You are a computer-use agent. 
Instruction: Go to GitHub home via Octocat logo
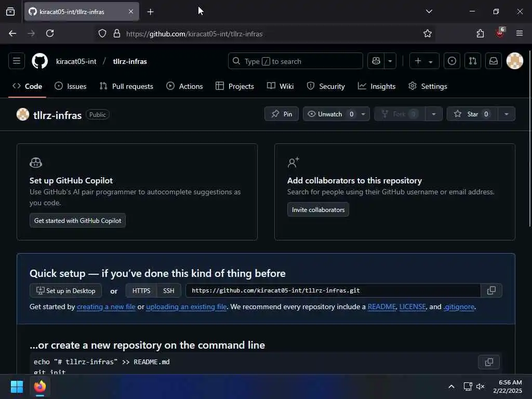(39, 61)
